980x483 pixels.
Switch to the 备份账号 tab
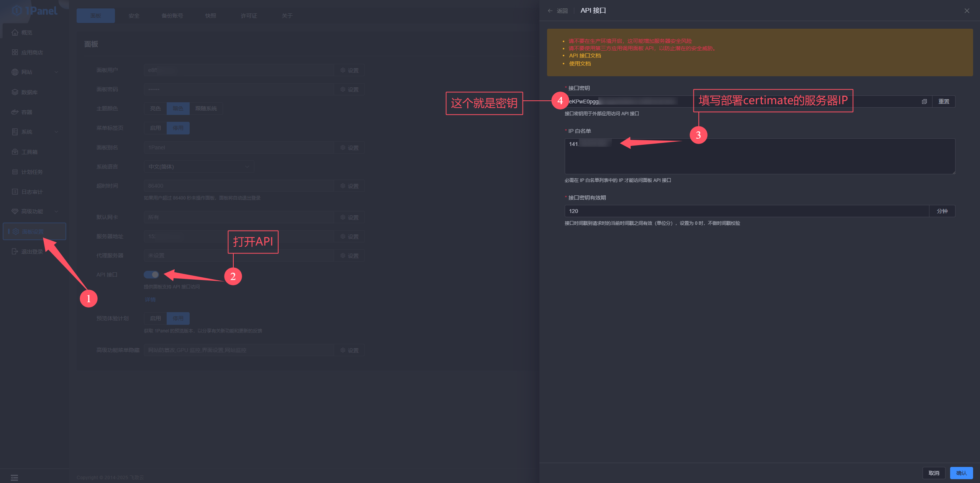tap(172, 16)
